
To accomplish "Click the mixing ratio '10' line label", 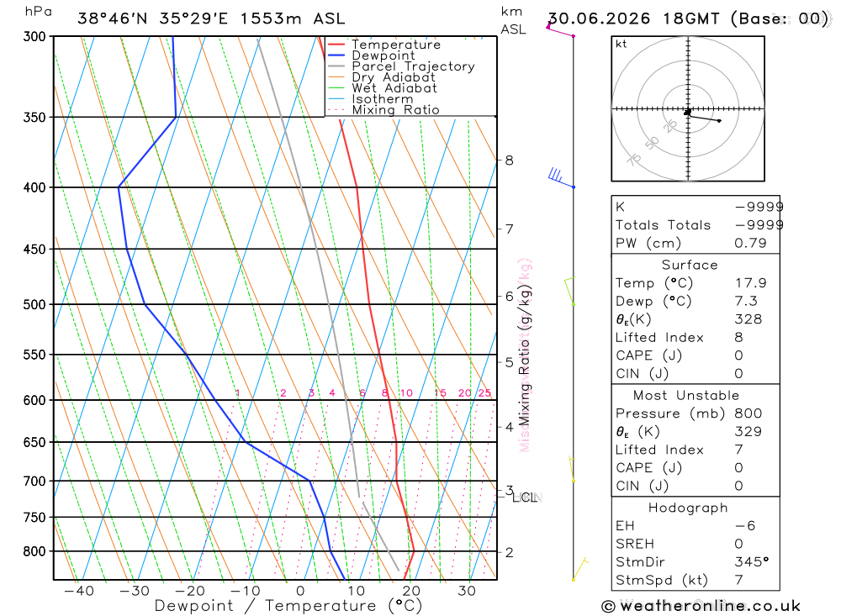I will coord(406,393).
